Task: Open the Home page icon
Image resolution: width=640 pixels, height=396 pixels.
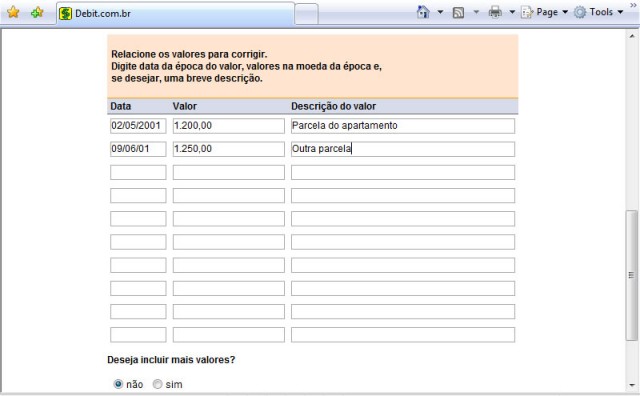Action: coord(423,12)
